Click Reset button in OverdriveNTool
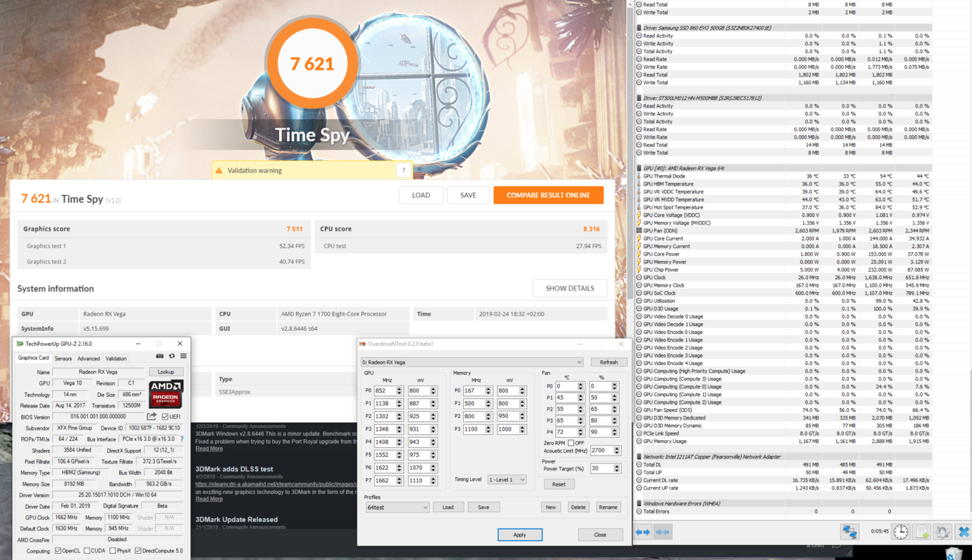972x560 pixels. [x=558, y=484]
